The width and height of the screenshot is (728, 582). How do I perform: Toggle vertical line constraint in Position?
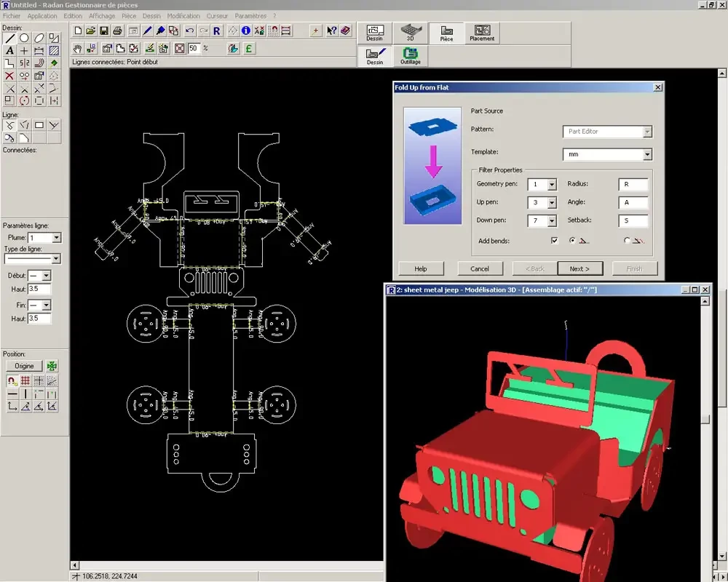25,394
